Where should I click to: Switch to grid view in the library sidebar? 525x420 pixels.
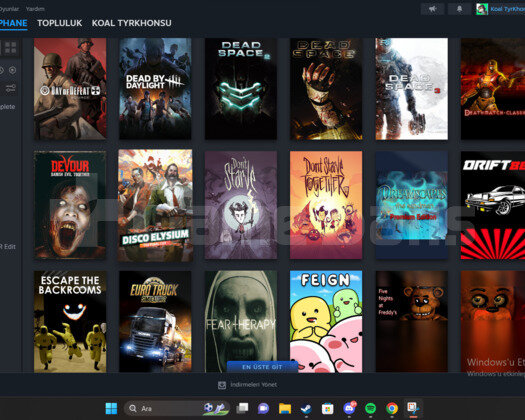pyautogui.click(x=10, y=48)
